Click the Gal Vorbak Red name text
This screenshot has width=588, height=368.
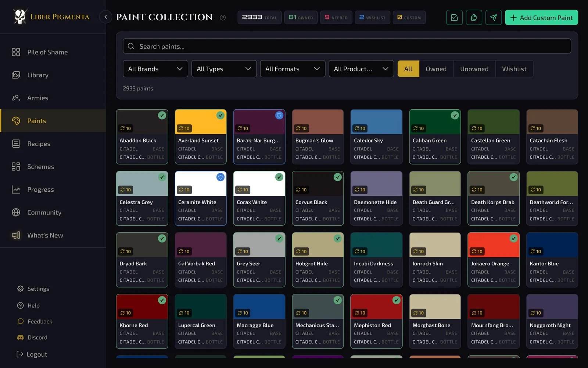point(197,263)
